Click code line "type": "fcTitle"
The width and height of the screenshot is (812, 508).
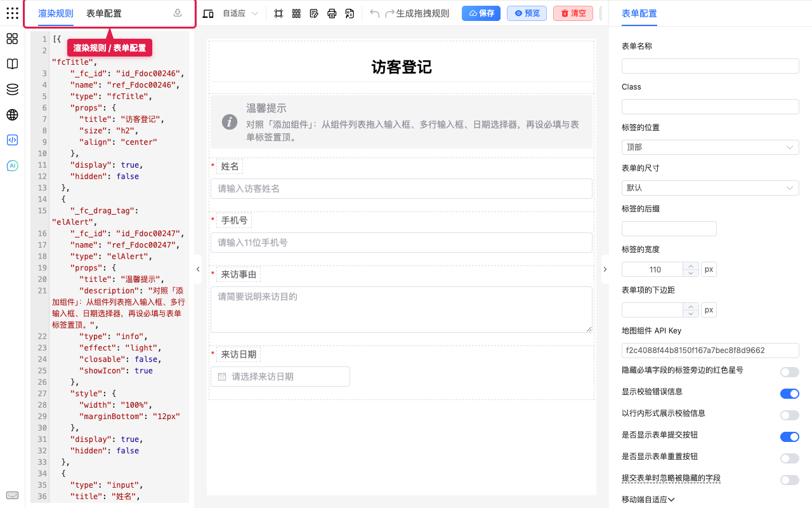click(112, 97)
